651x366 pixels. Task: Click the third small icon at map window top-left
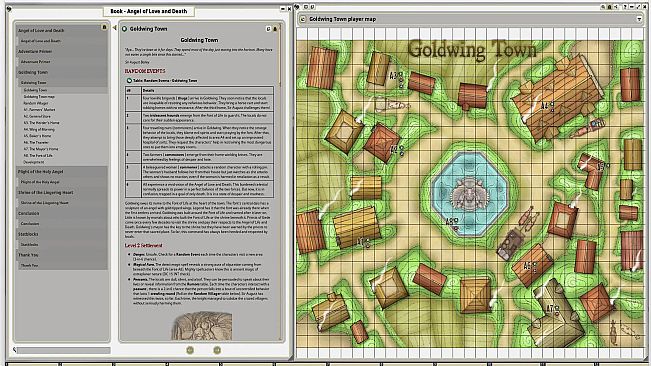coord(312,7)
